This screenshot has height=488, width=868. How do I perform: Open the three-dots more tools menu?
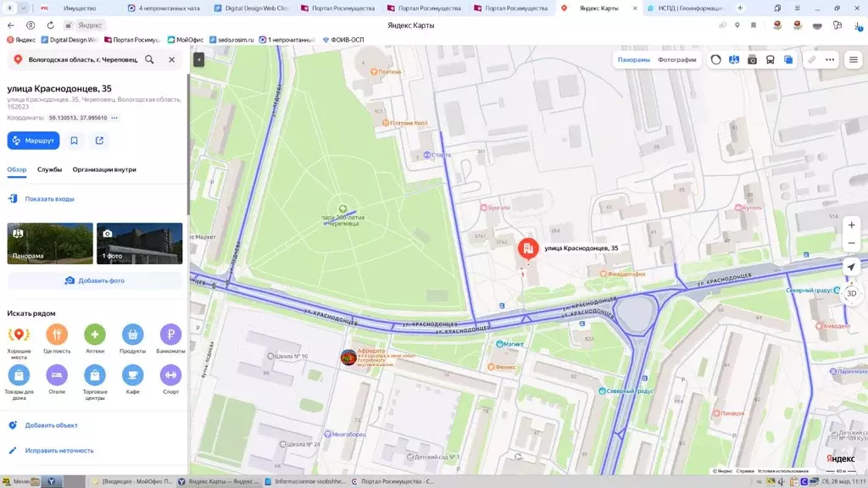(830, 60)
